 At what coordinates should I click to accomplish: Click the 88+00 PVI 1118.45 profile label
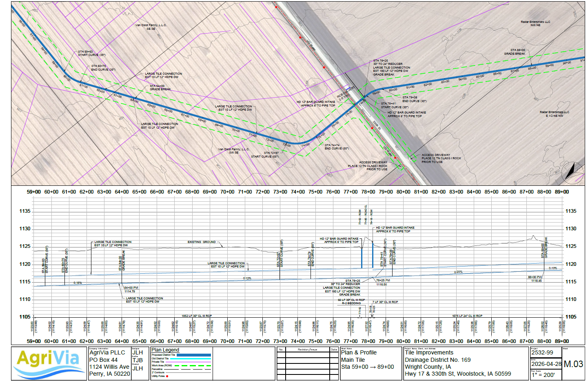(x=535, y=279)
